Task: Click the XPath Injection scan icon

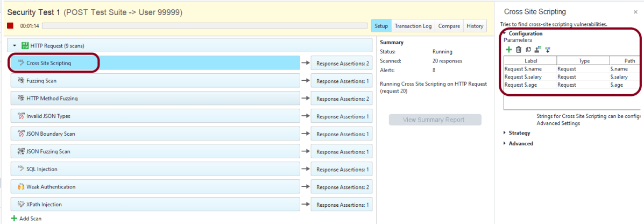Action: [21, 205]
